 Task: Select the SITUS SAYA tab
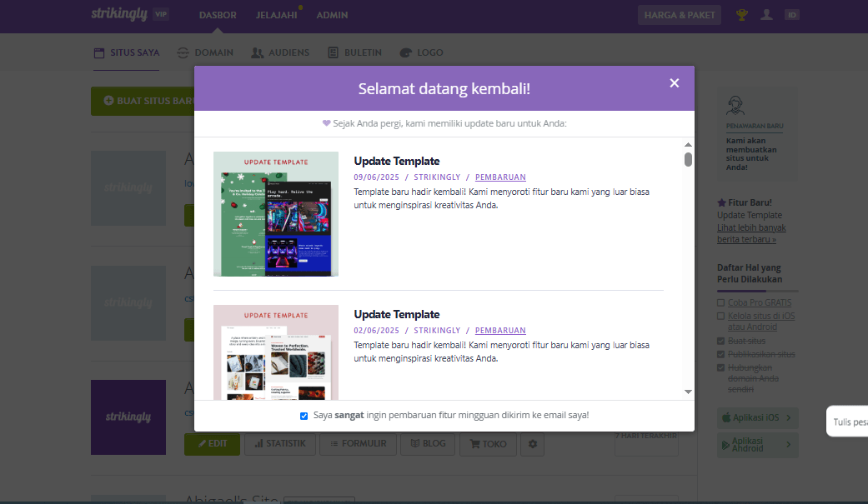tap(127, 52)
